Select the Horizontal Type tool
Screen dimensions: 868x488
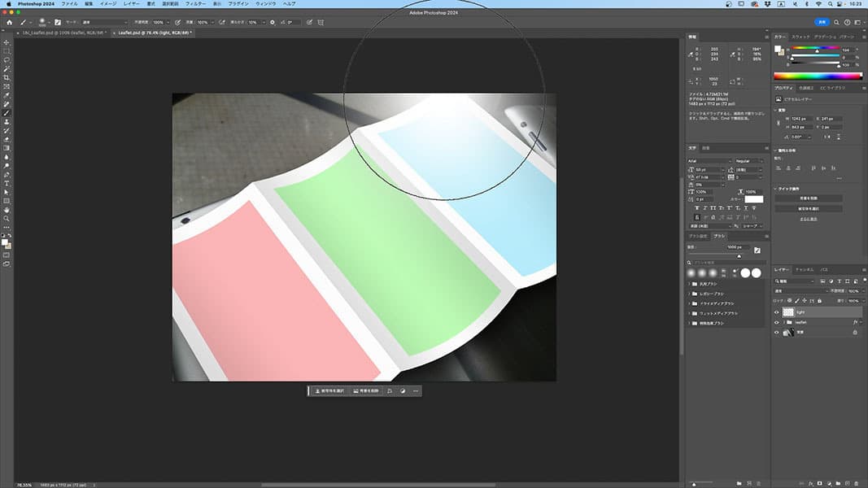tap(7, 183)
